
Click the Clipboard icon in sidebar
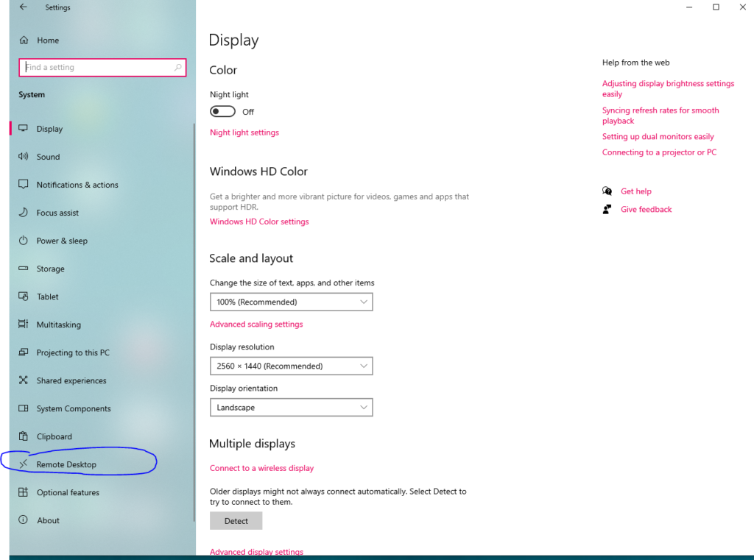[23, 436]
